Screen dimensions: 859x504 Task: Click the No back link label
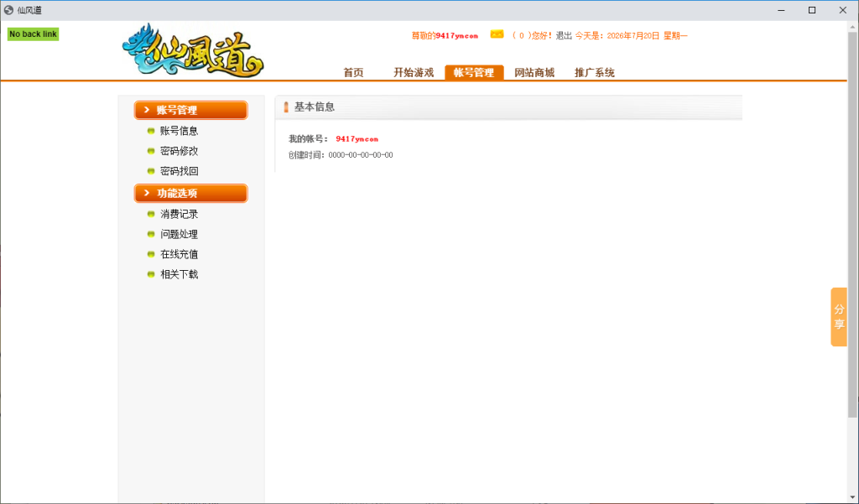point(33,34)
